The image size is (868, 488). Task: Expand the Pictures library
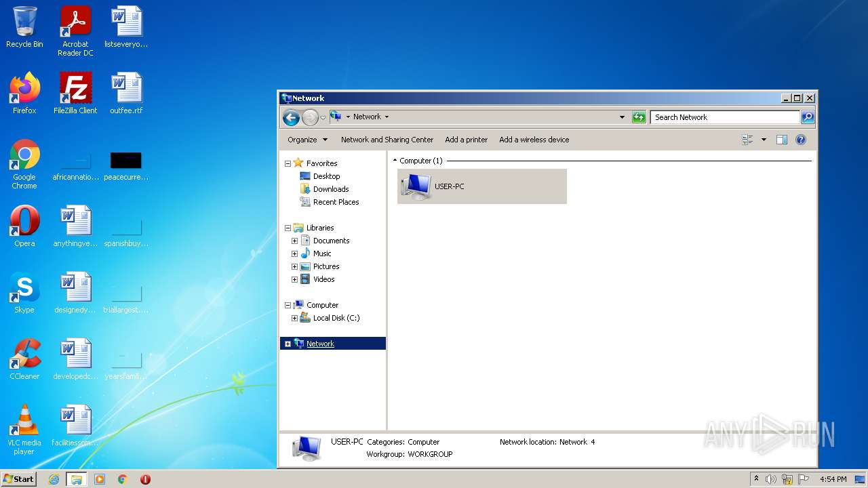[x=294, y=266]
